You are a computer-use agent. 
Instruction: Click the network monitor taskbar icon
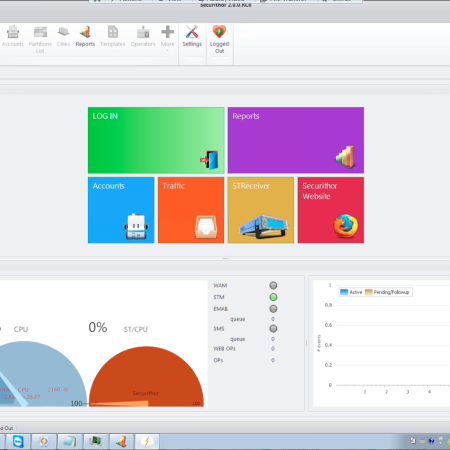click(95, 442)
